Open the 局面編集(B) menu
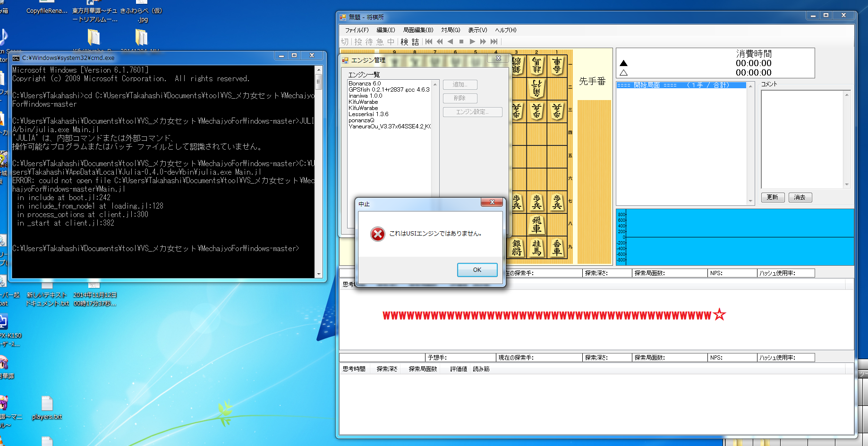Viewport: 868px width, 446px height. click(418, 30)
